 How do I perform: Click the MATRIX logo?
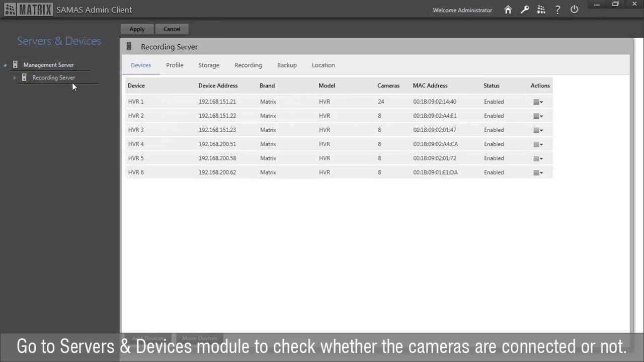point(28,10)
